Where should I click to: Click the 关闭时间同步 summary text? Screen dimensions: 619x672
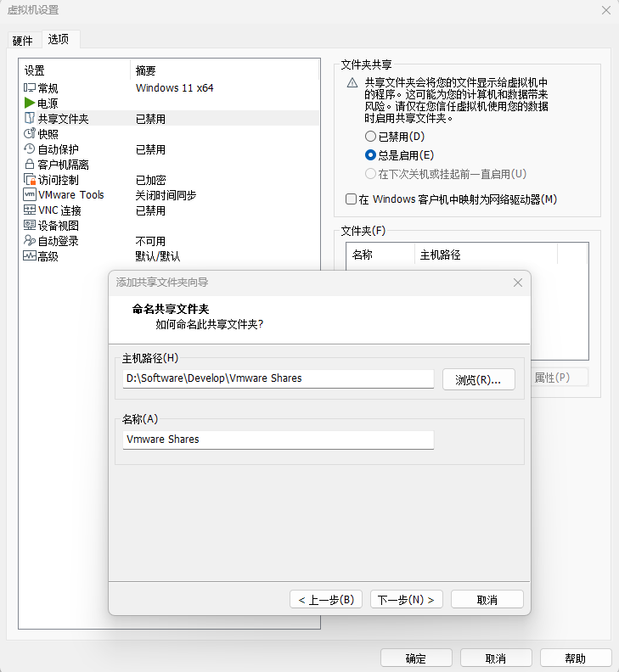166,195
